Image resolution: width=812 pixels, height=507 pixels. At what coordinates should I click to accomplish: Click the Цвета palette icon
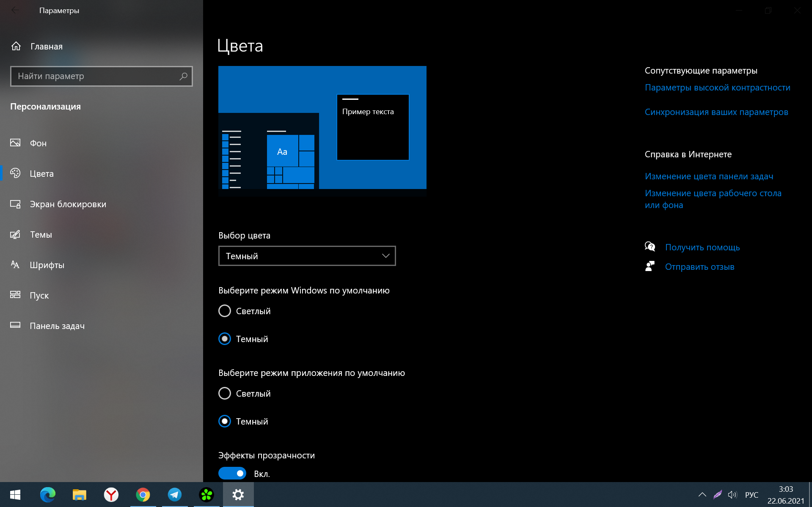click(15, 173)
